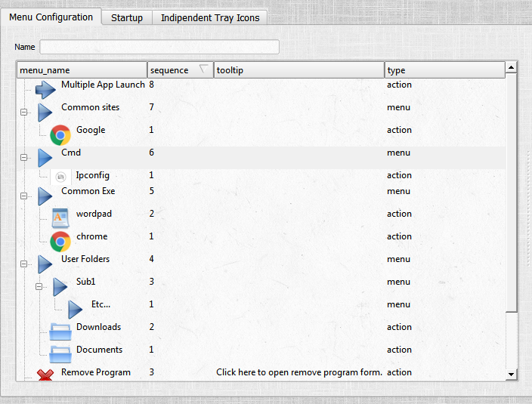Collapse the Sub1 submenu node
This screenshot has height=404, width=532.
tap(39, 286)
